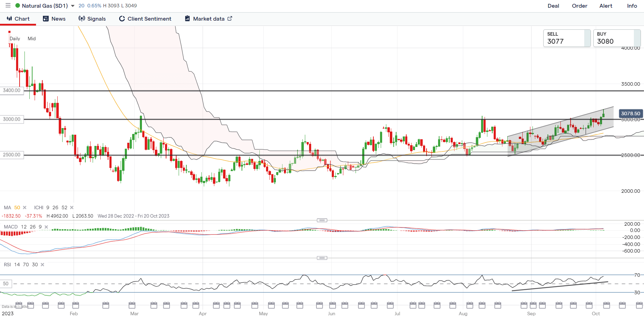
Task: Click the current price tag 3078.50
Action: [x=630, y=113]
